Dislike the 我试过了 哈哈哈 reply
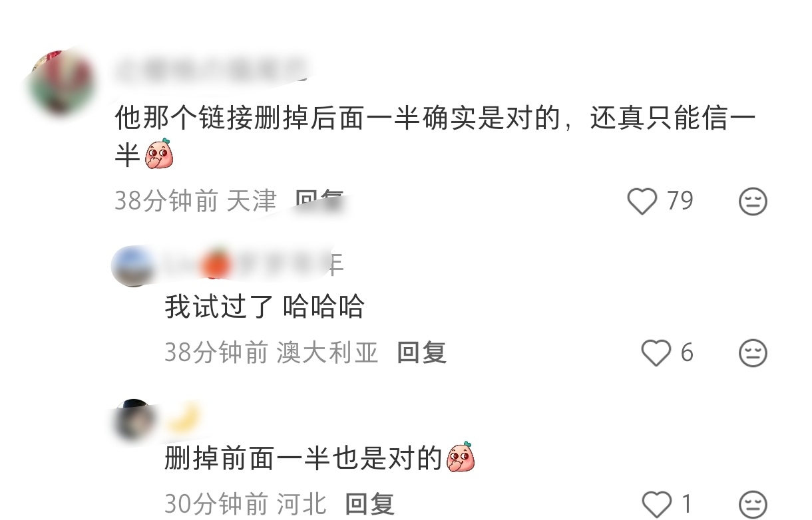 tap(753, 353)
